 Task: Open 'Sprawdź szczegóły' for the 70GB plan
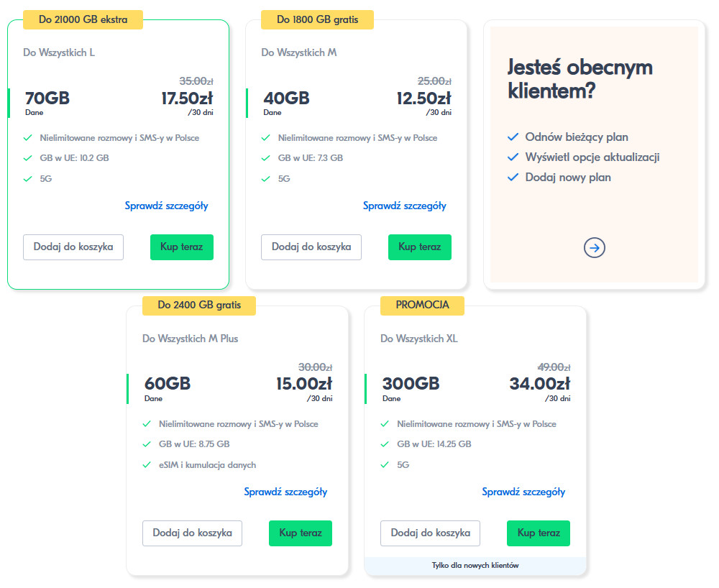[166, 206]
